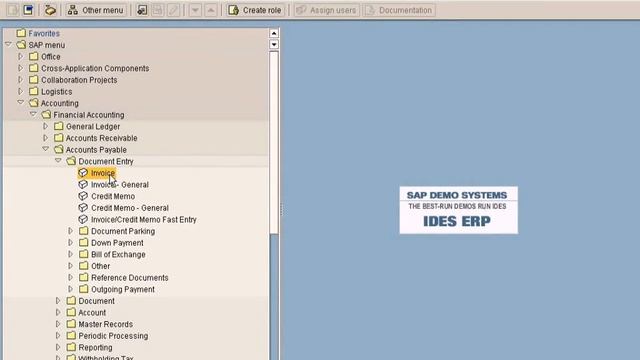Collapse the Document Entry node
This screenshot has height=360, width=640.
[58, 161]
